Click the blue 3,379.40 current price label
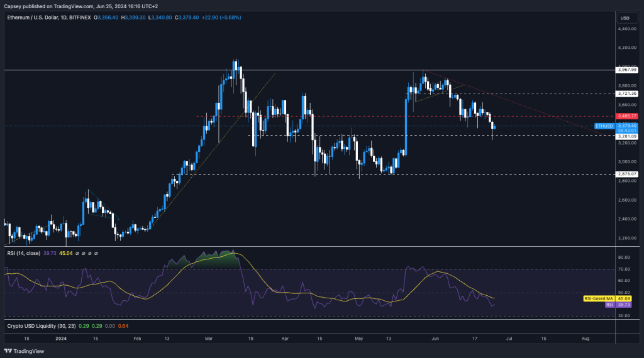The height and width of the screenshot is (358, 644). coord(626,126)
